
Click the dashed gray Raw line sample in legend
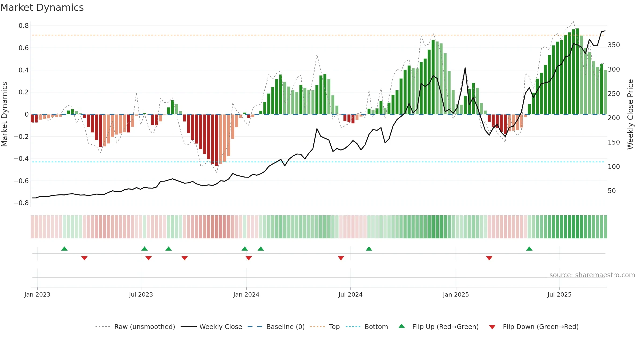(103, 327)
